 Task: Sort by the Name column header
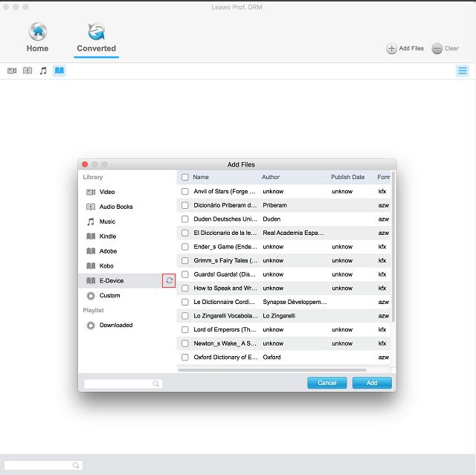[201, 177]
